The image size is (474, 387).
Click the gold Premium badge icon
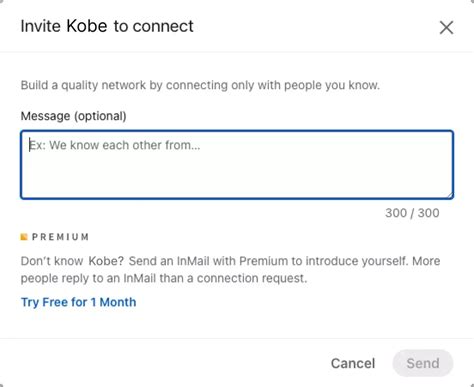tap(24, 237)
